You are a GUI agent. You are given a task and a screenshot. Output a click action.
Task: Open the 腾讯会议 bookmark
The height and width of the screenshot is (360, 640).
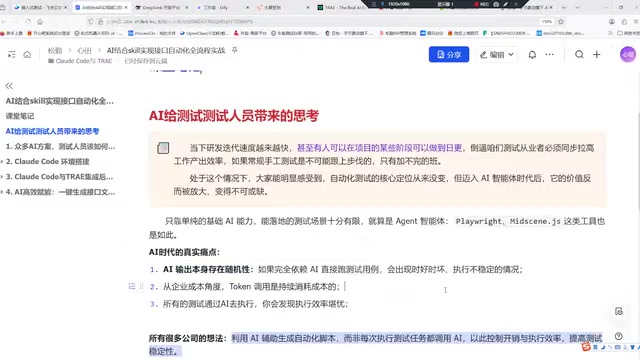[431, 33]
